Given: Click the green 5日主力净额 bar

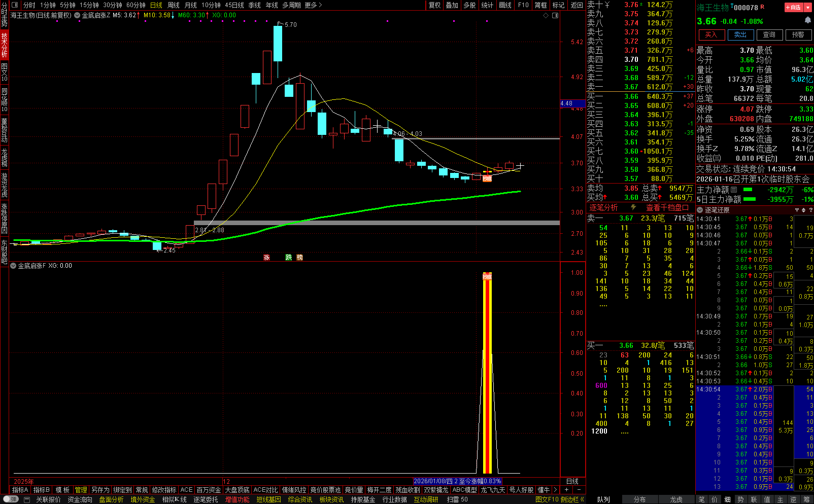Looking at the screenshot, I should [750, 199].
